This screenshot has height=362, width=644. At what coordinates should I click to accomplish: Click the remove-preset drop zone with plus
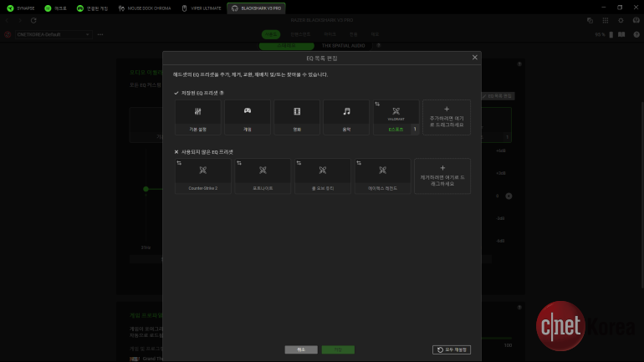tap(442, 176)
